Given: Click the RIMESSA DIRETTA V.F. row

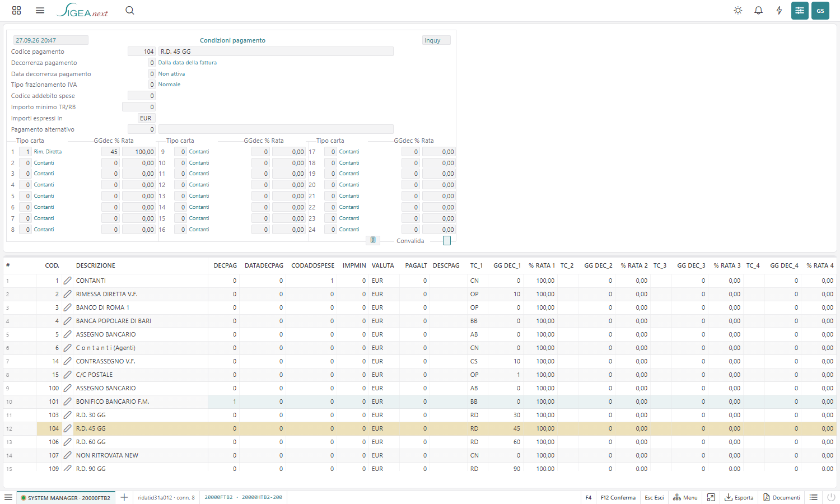Looking at the screenshot, I should pos(420,294).
